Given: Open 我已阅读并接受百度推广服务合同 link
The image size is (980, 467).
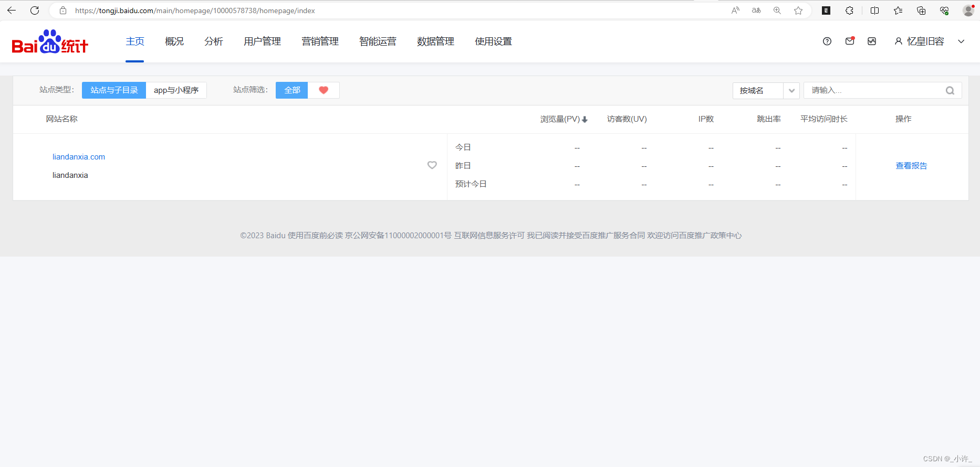Looking at the screenshot, I should click(586, 236).
